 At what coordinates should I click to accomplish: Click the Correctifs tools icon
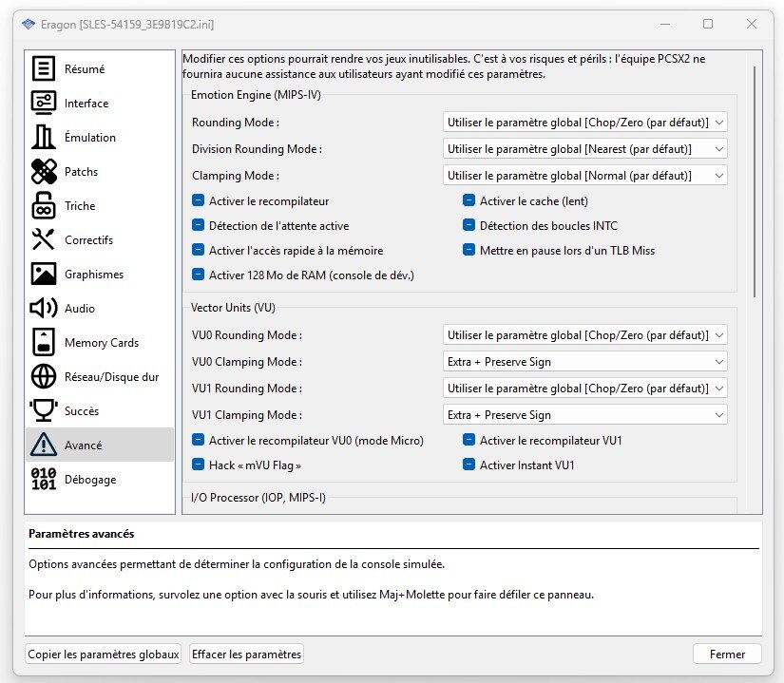tap(44, 240)
